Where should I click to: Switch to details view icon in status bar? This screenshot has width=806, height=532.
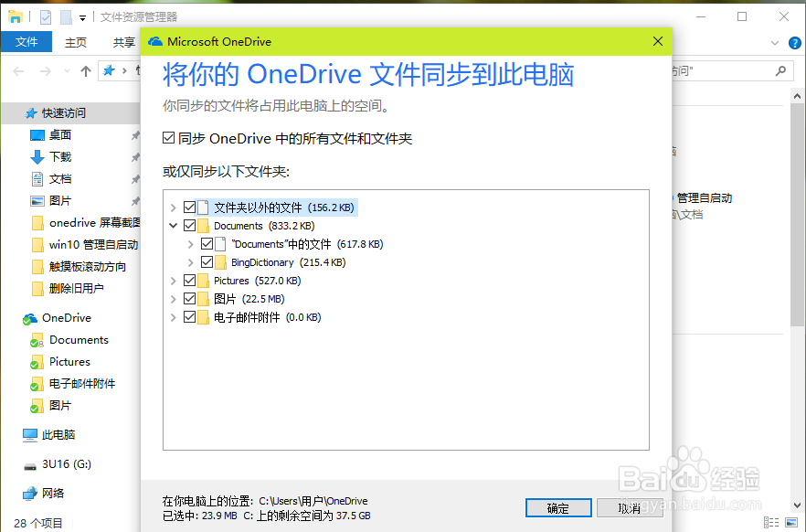771,522
